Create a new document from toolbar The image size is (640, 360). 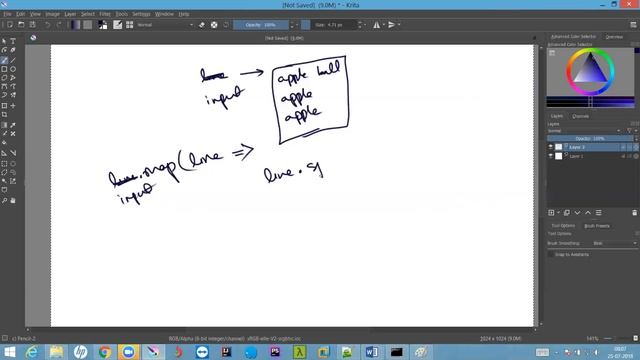coord(10,25)
